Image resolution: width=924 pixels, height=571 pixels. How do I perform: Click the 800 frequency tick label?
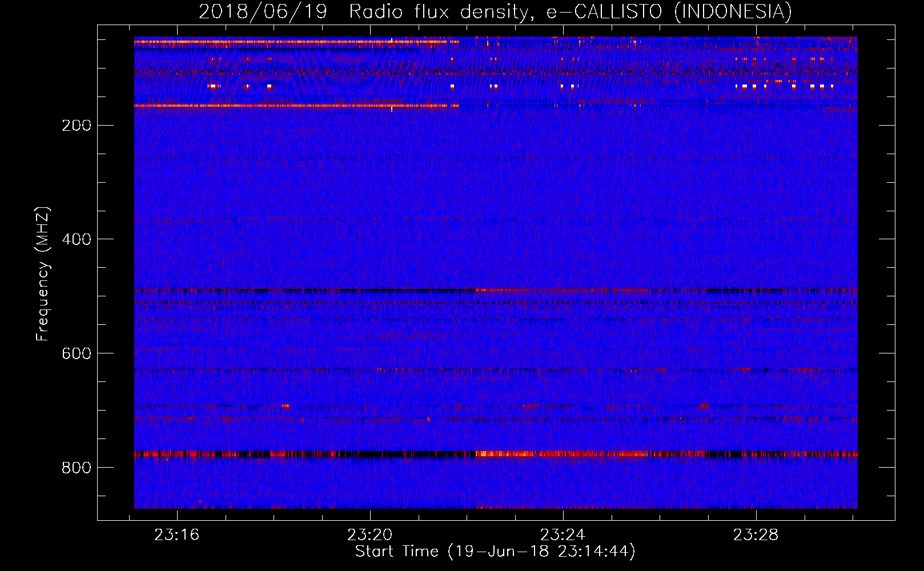coord(77,468)
